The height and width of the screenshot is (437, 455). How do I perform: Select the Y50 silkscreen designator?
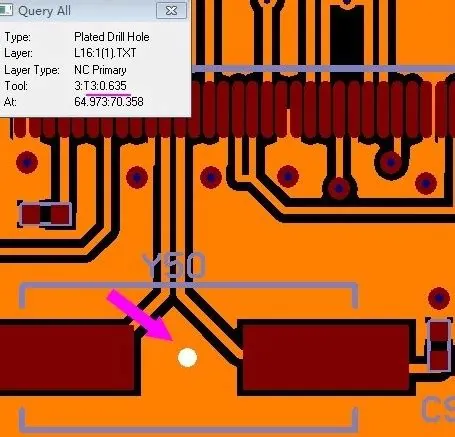click(x=173, y=266)
